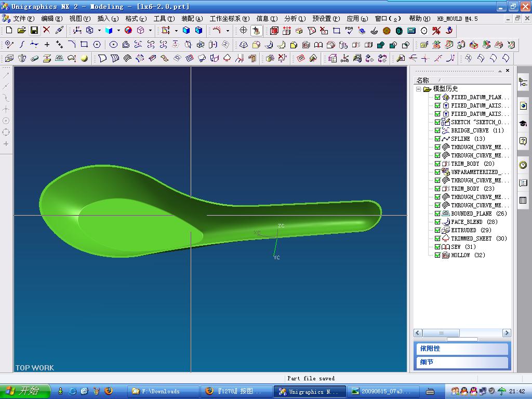Click the crosshair target toolbar icon
Screen dimensions: 532x399
(243, 31)
